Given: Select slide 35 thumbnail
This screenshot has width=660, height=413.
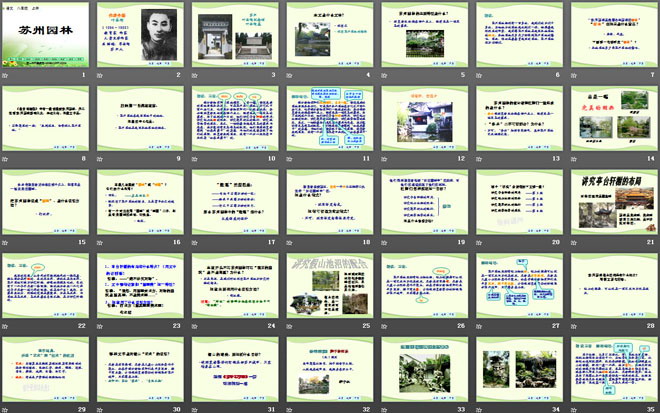Looking at the screenshot, I should pos(614,369).
